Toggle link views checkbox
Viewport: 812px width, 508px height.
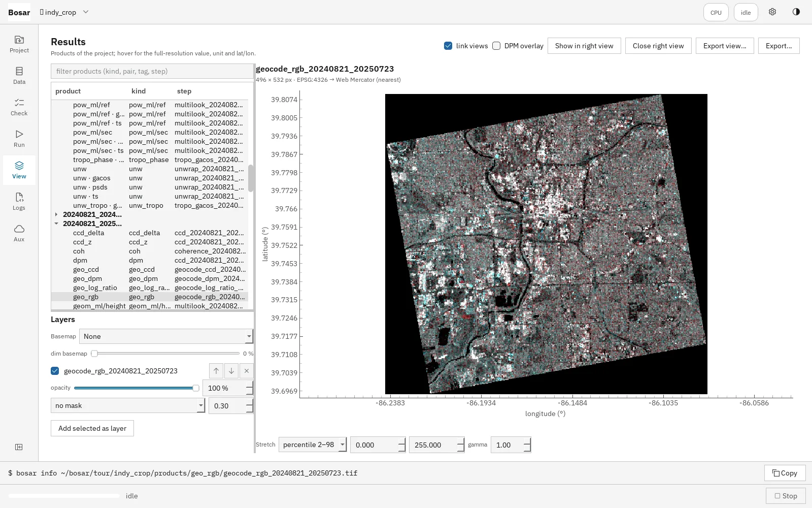pos(448,46)
